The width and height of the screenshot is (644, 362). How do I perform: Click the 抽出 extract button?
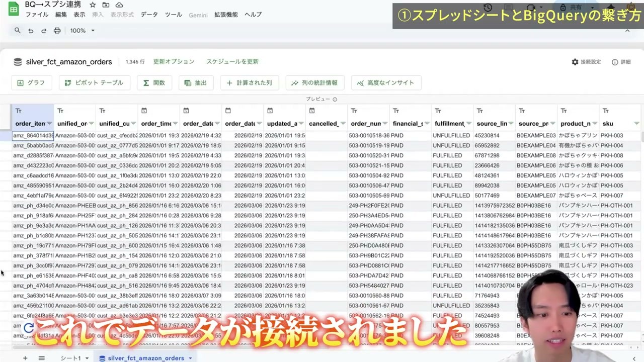196,82
